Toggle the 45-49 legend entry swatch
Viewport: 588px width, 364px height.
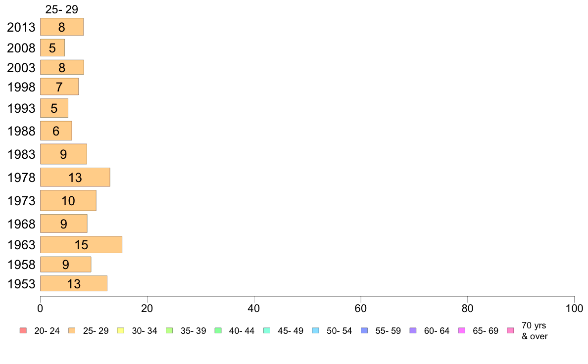coord(267,331)
